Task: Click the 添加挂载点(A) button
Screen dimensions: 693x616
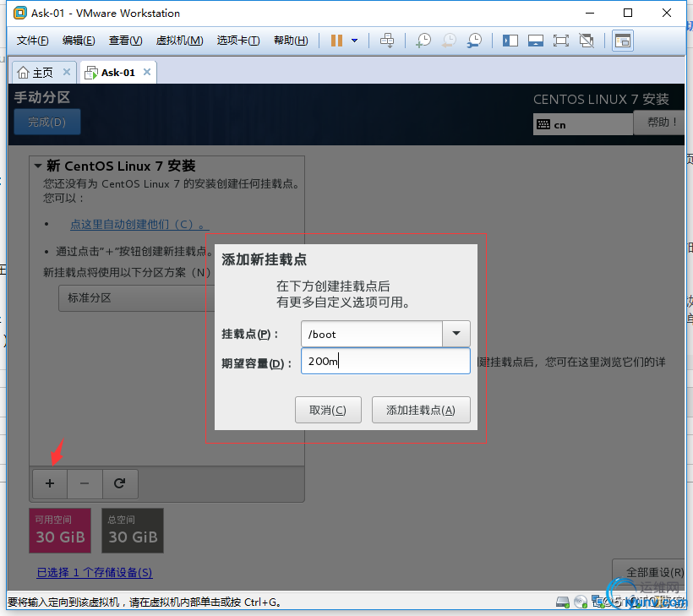Action: [421, 410]
